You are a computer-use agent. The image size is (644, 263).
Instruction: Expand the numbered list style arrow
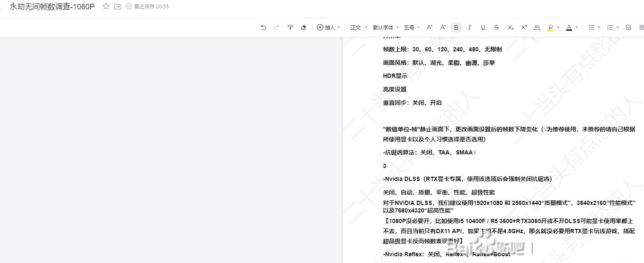click(x=617, y=27)
